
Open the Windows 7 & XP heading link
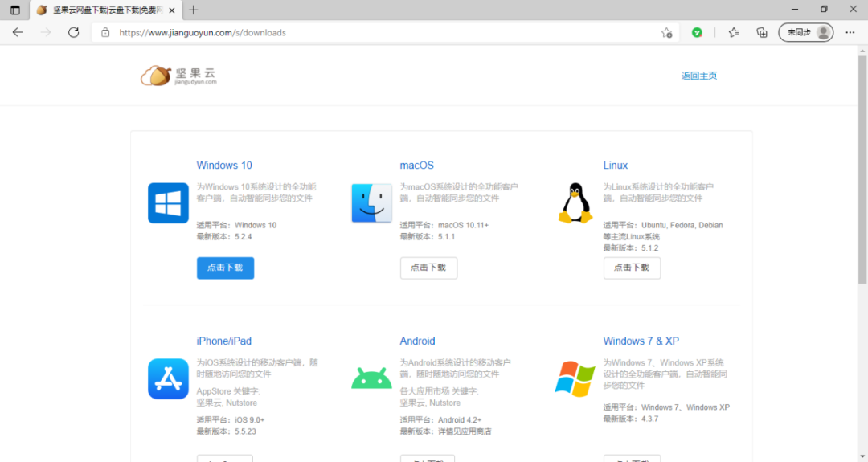tap(641, 341)
